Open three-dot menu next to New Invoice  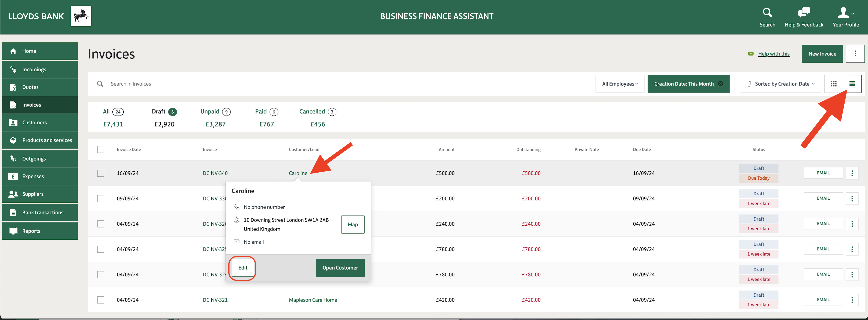coord(855,54)
